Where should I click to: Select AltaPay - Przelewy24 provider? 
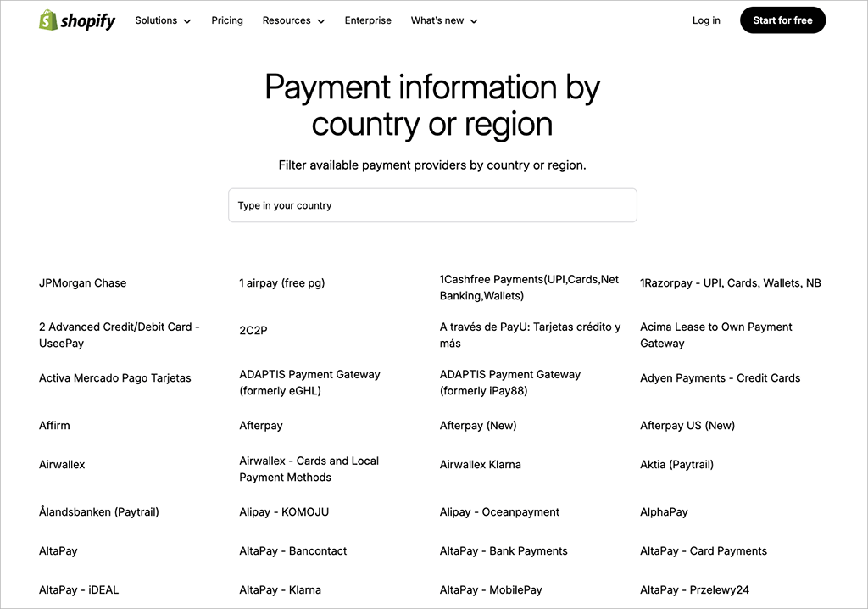pos(694,590)
